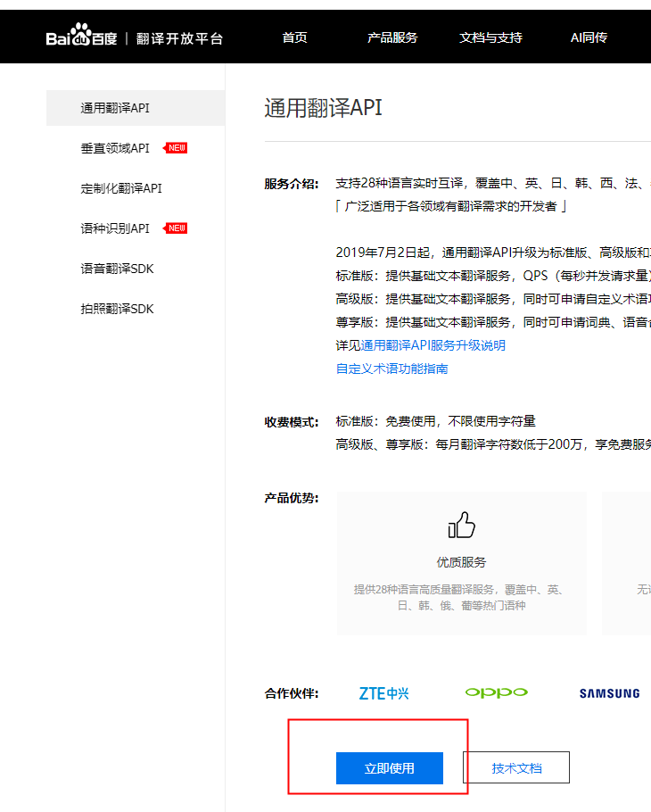Click the 服务介绍 label
The image size is (651, 812).
292,184
